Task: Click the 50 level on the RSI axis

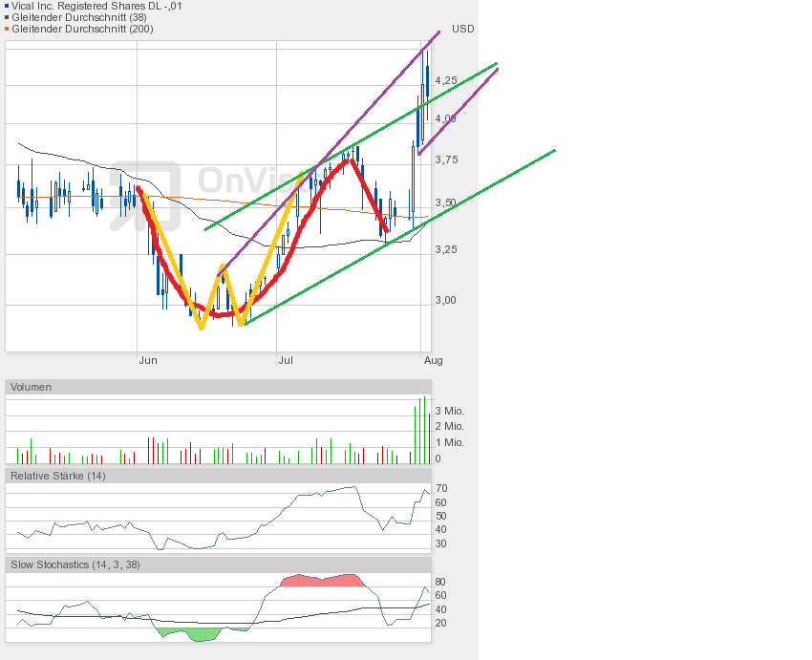Action: tap(440, 516)
